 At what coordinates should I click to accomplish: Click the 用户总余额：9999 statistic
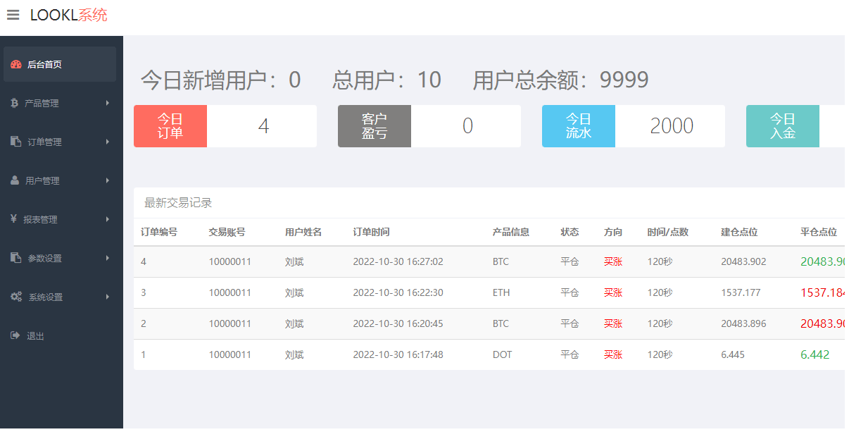(560, 80)
